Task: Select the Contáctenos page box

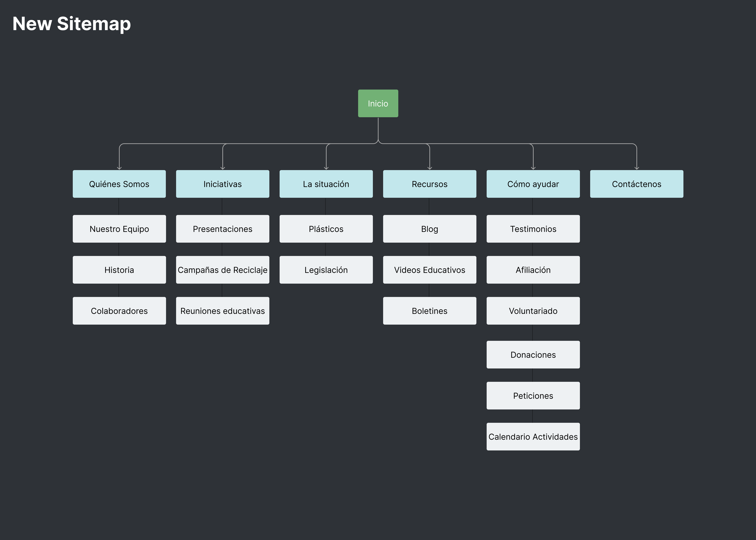Action: tap(637, 184)
